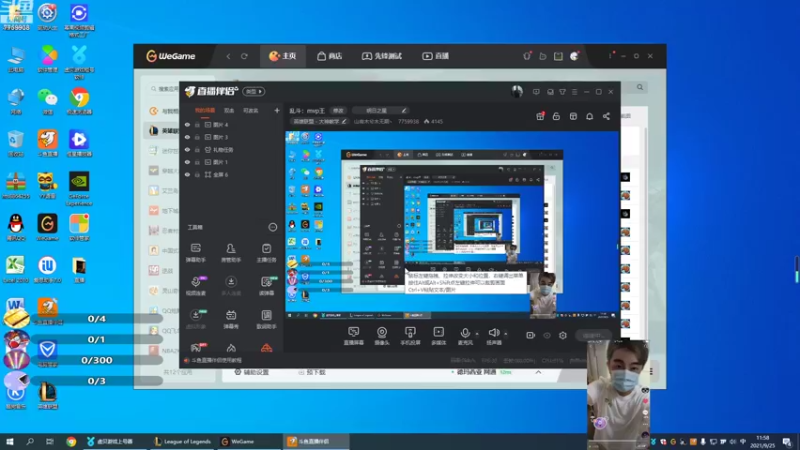Open the filter menu in title bar
The height and width of the screenshot is (450, 800).
(x=562, y=92)
